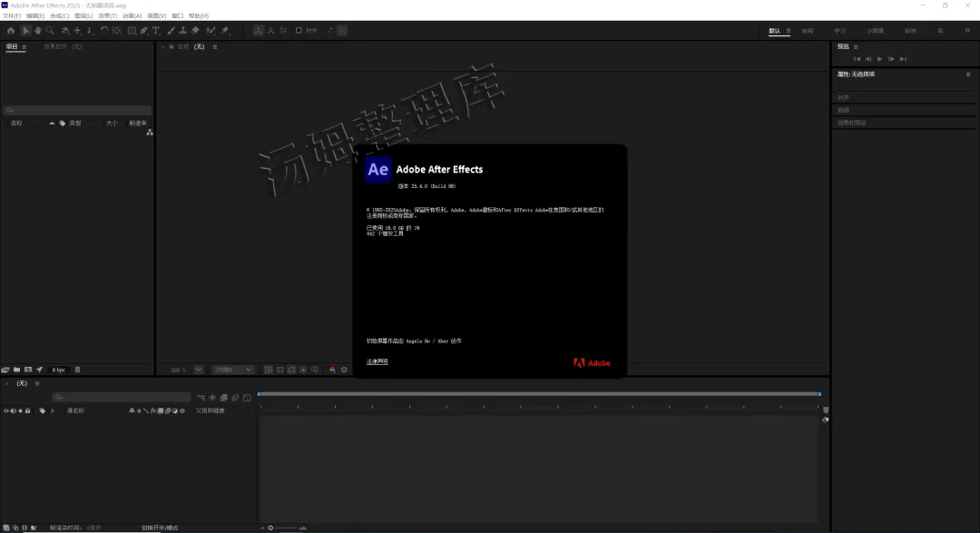Sort project items by 名称 column
980x533 pixels.
[17, 123]
